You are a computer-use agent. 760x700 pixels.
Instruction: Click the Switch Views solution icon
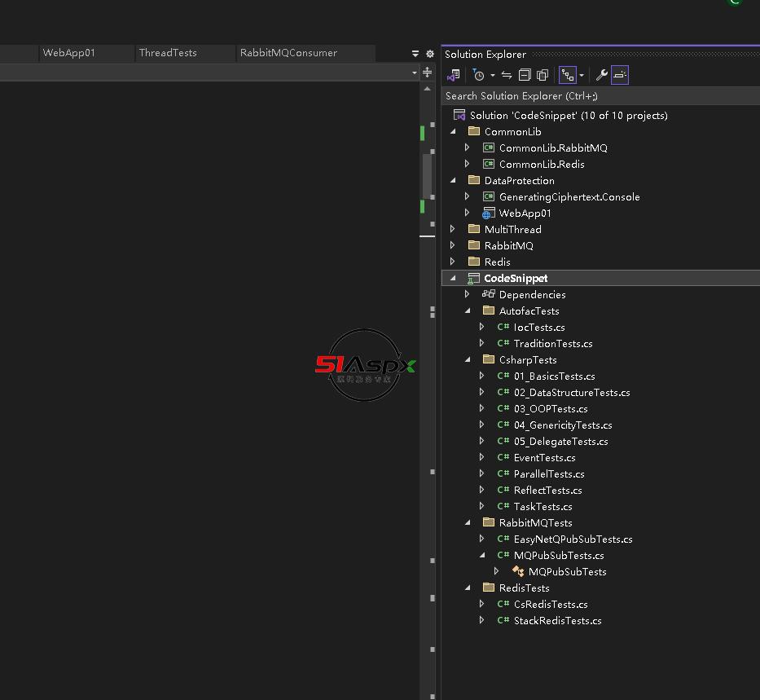pyautogui.click(x=454, y=75)
